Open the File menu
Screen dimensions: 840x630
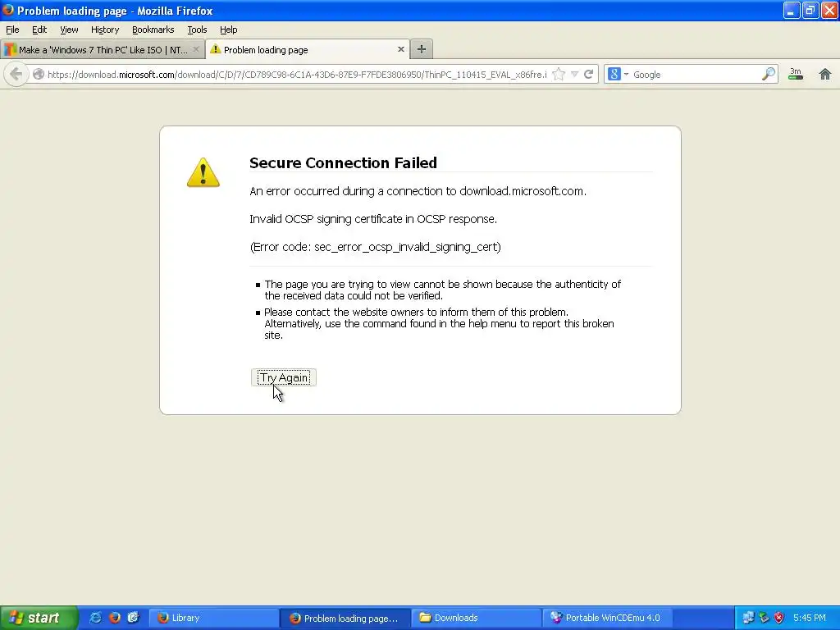pyautogui.click(x=12, y=30)
